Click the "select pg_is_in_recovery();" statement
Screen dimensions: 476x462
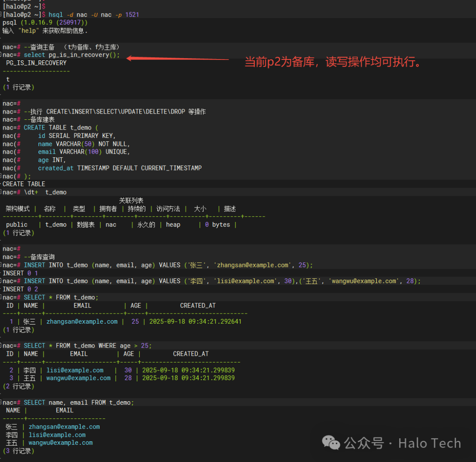click(72, 55)
